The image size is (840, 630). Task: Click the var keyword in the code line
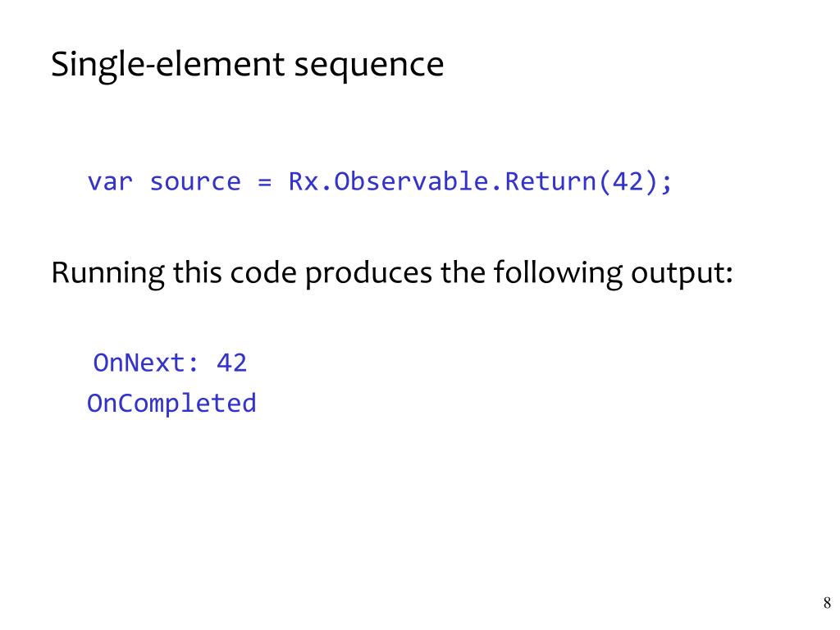(x=109, y=182)
